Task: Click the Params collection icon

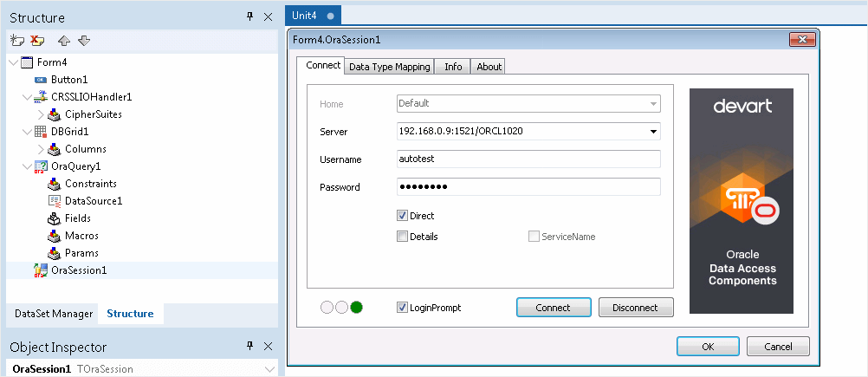Action: pos(55,253)
